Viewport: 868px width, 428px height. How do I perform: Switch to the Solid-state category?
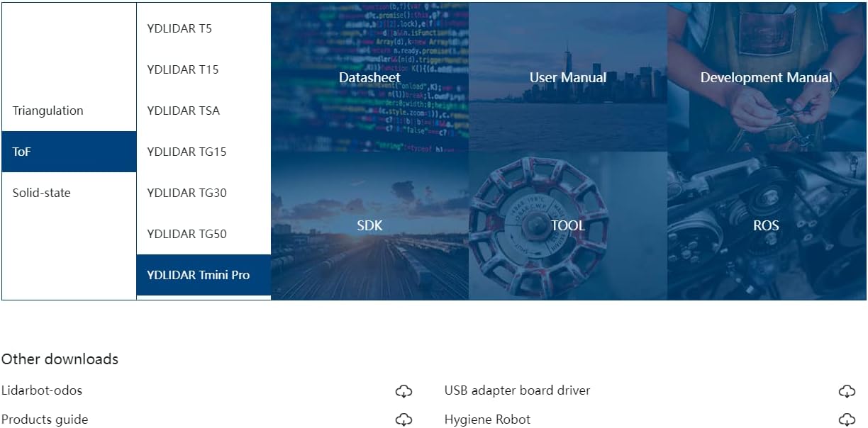[x=42, y=193]
